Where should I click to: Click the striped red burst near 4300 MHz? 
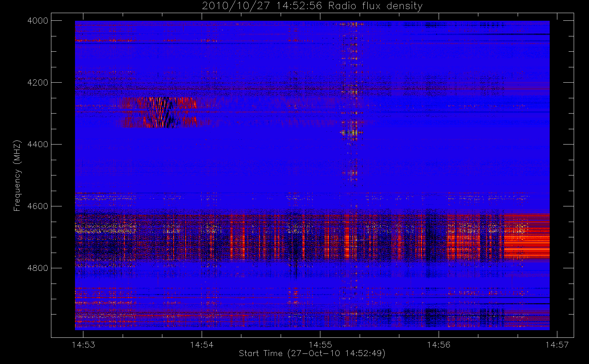point(158,112)
